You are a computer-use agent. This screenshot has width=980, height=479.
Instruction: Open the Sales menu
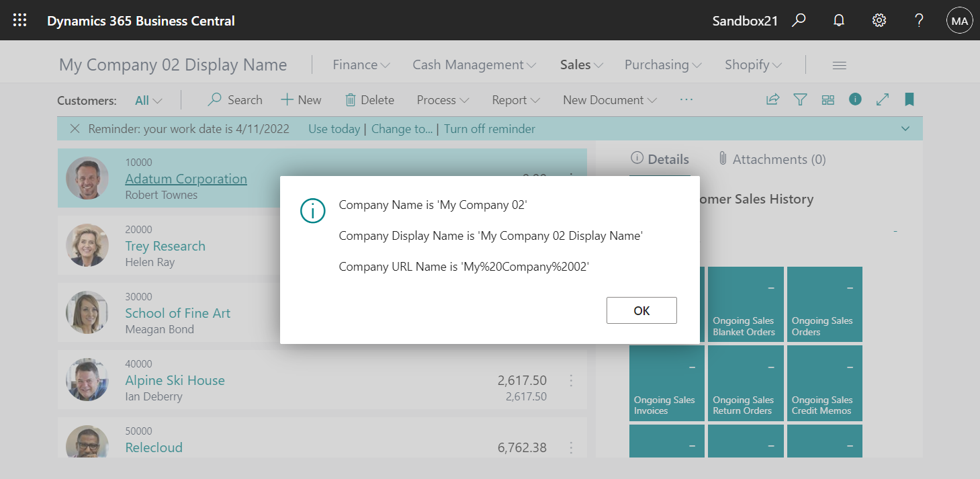tap(580, 64)
